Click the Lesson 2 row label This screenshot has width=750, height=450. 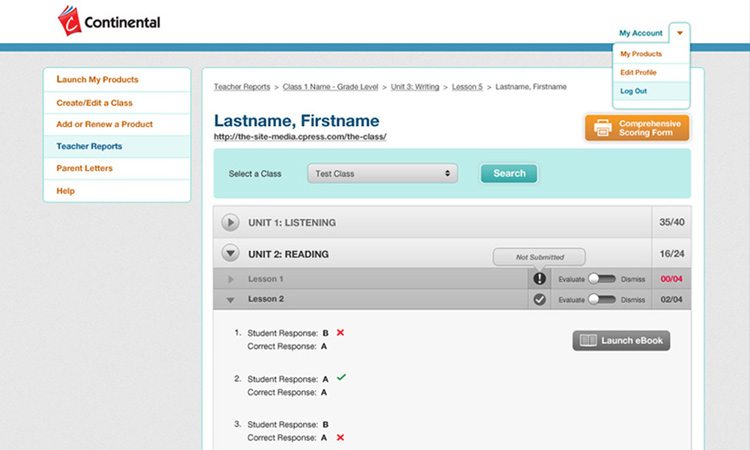click(x=265, y=299)
